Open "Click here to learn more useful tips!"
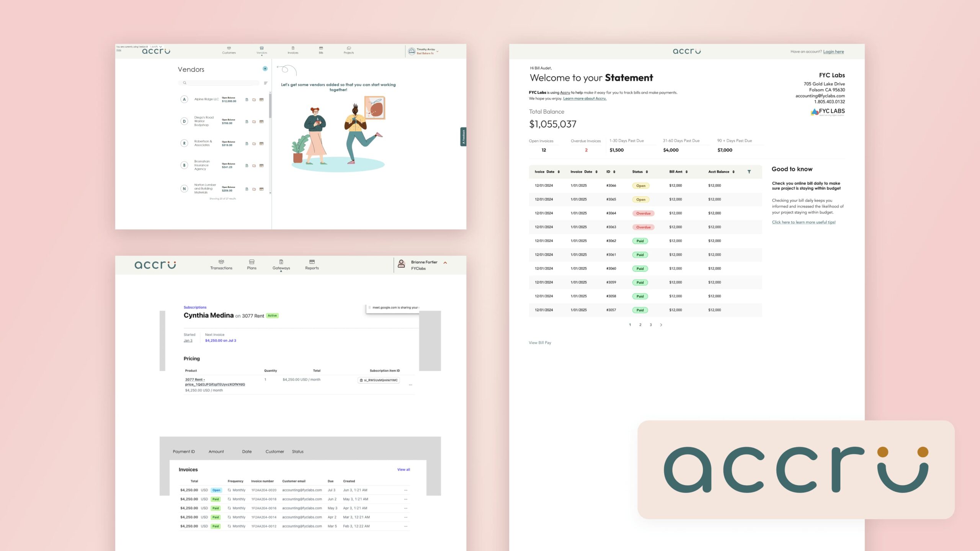980x551 pixels. point(804,222)
